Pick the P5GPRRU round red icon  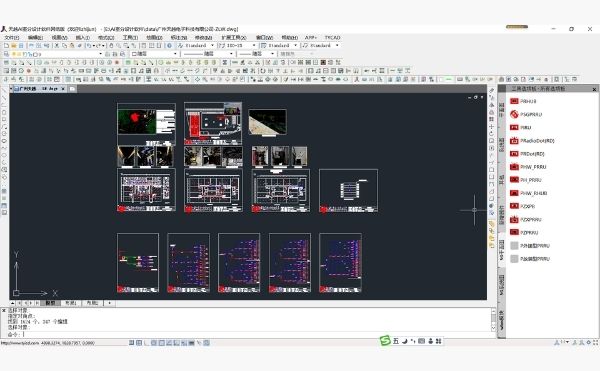point(514,114)
